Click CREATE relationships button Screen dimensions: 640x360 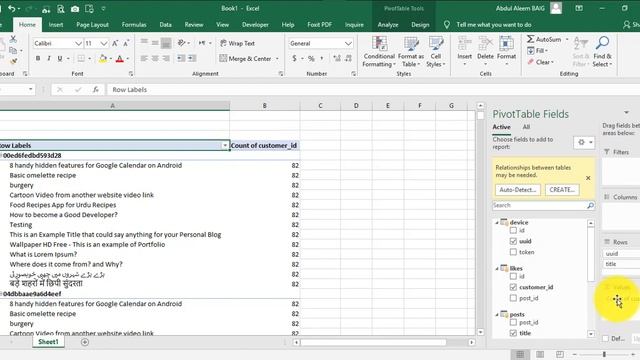click(x=562, y=190)
